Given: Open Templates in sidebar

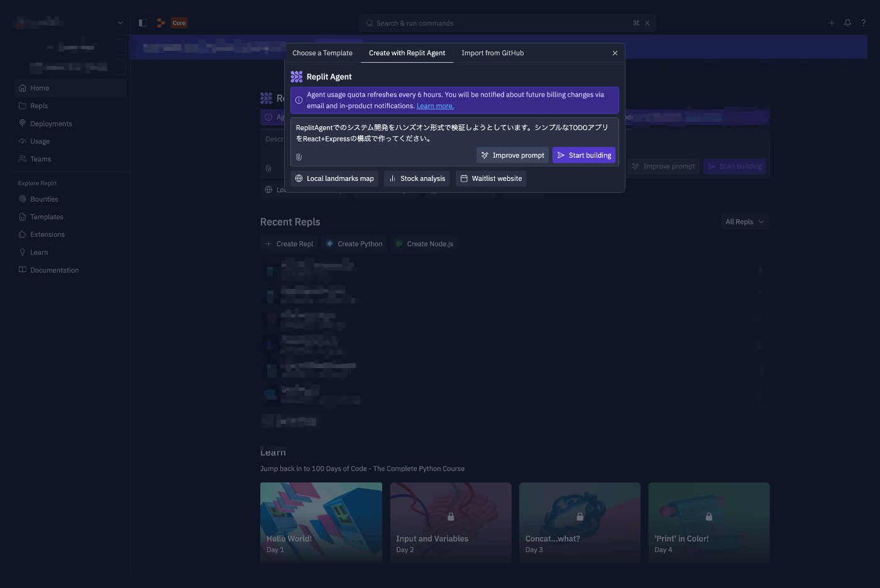Looking at the screenshot, I should tap(70, 217).
